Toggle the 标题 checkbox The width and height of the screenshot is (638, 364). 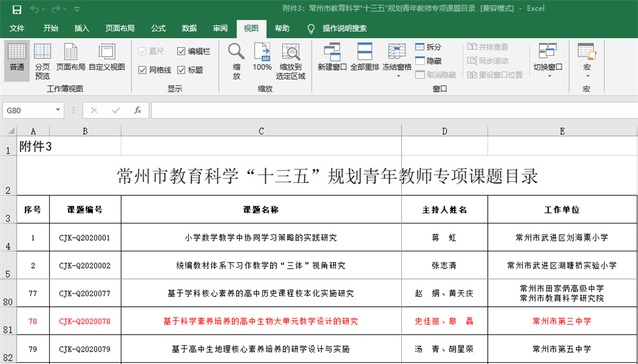click(190, 70)
